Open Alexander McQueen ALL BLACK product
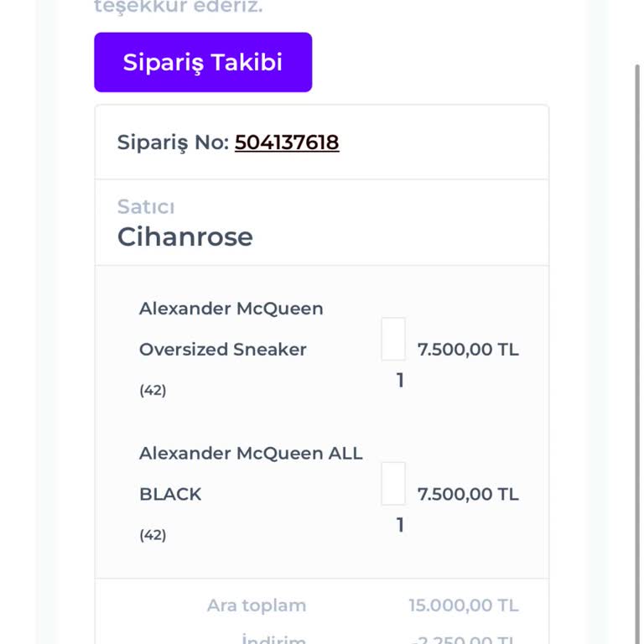Screen dimensions: 644x644 pos(250,473)
